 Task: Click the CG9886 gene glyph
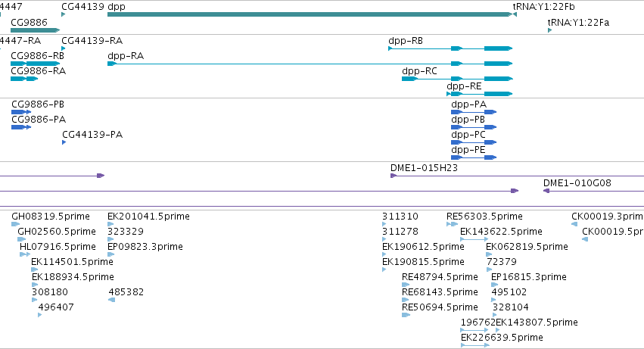pos(36,30)
